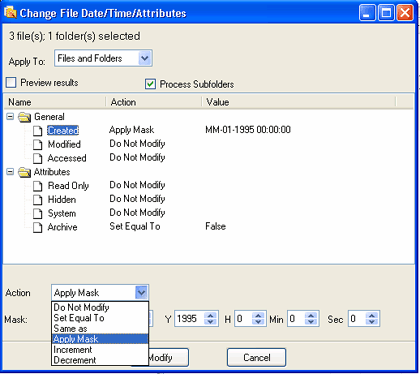
Task: Decrease the hour with H spinner down
Action: [258, 322]
